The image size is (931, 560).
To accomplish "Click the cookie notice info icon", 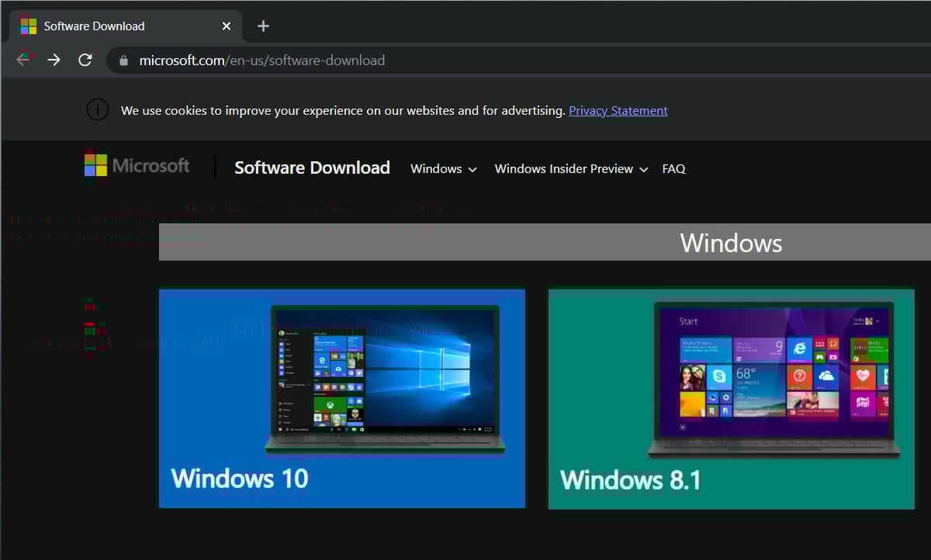I will point(97,110).
